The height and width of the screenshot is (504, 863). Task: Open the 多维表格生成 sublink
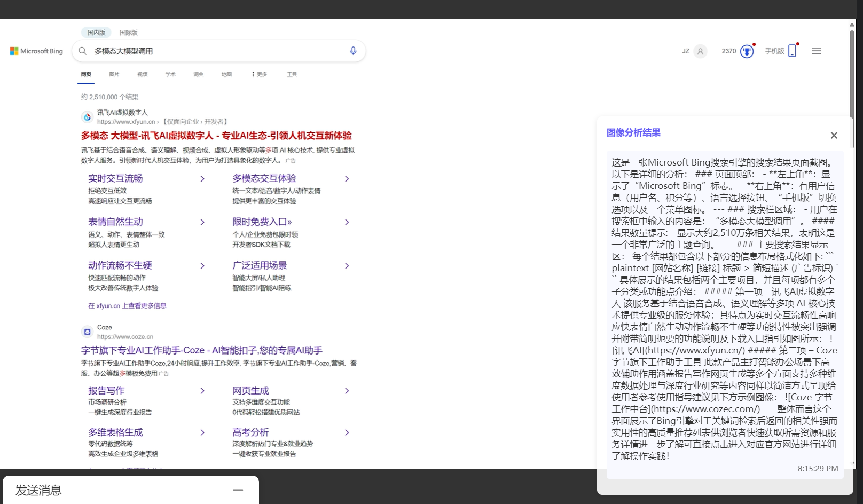coord(115,432)
